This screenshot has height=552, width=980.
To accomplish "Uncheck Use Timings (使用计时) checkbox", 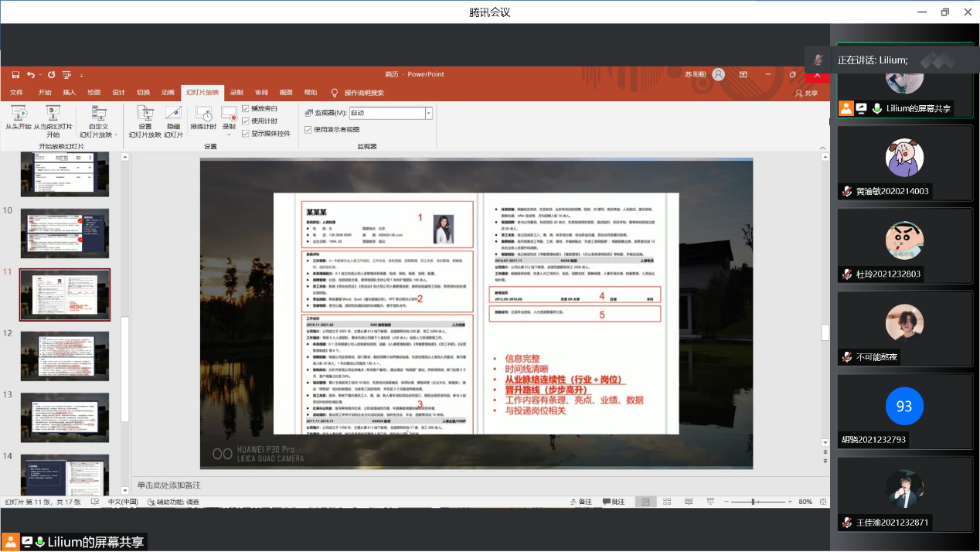I will click(x=246, y=121).
